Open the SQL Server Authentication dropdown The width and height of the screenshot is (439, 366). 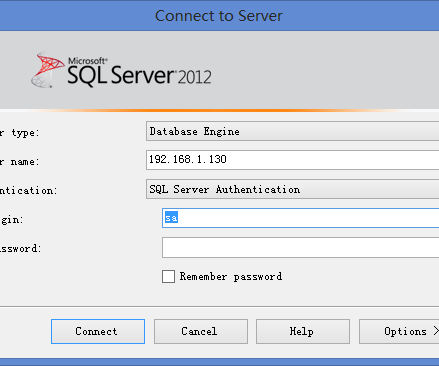292,189
